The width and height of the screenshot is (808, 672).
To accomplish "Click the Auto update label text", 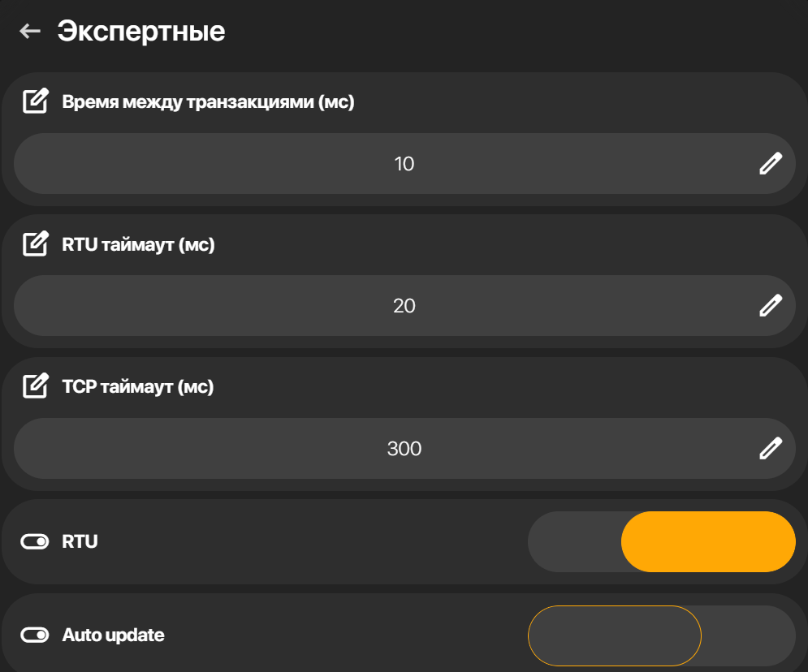I will coord(114,635).
